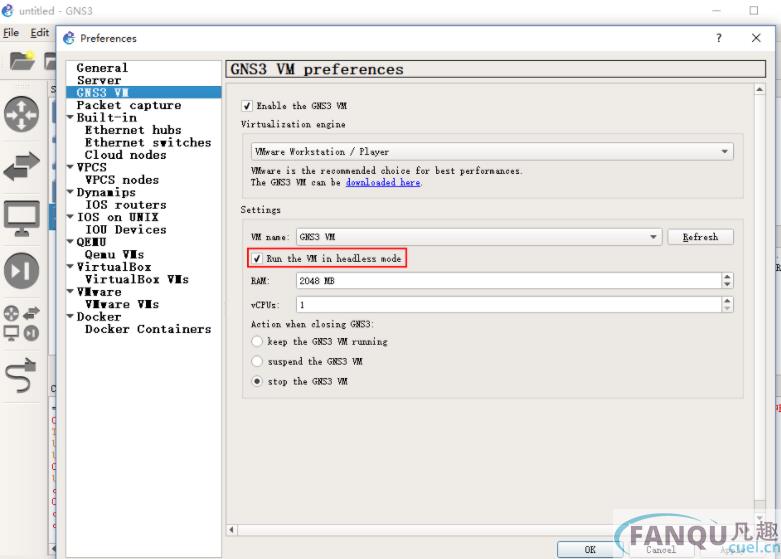Open VMware VMs settings

click(x=122, y=304)
